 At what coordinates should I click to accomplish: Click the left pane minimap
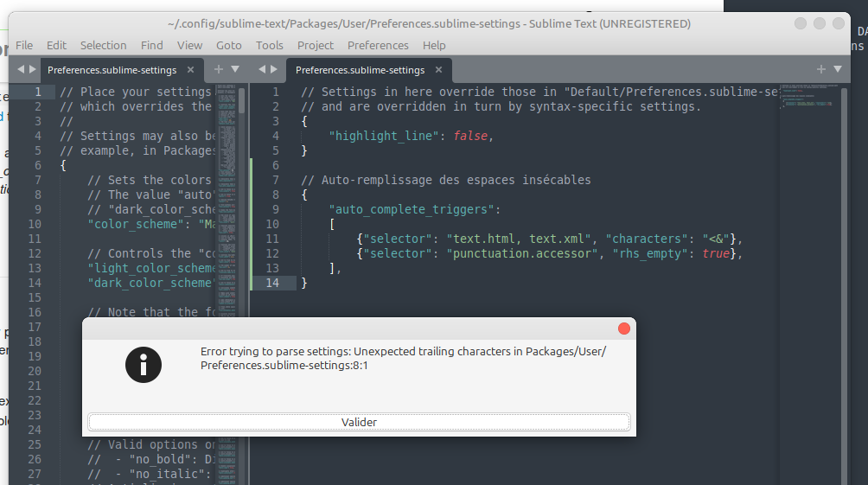coord(227,284)
